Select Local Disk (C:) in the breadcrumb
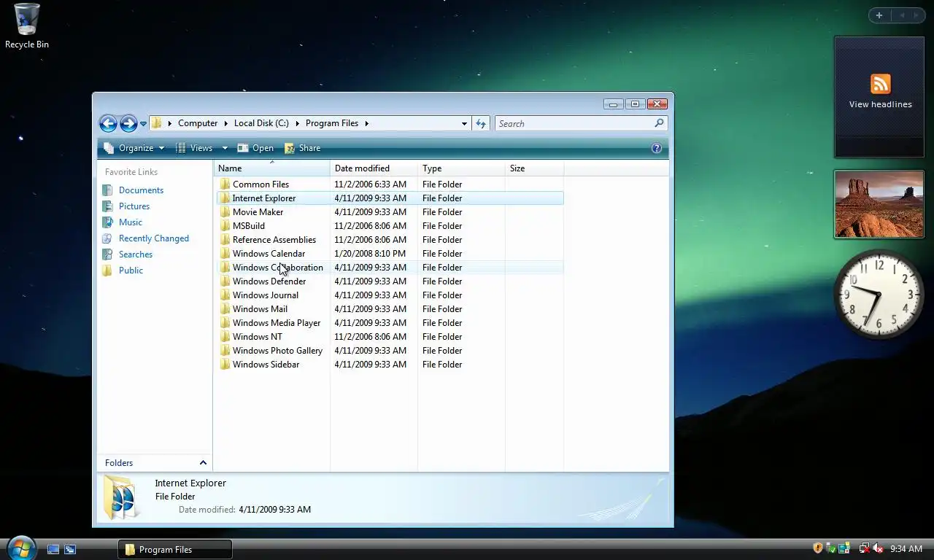 click(x=261, y=123)
